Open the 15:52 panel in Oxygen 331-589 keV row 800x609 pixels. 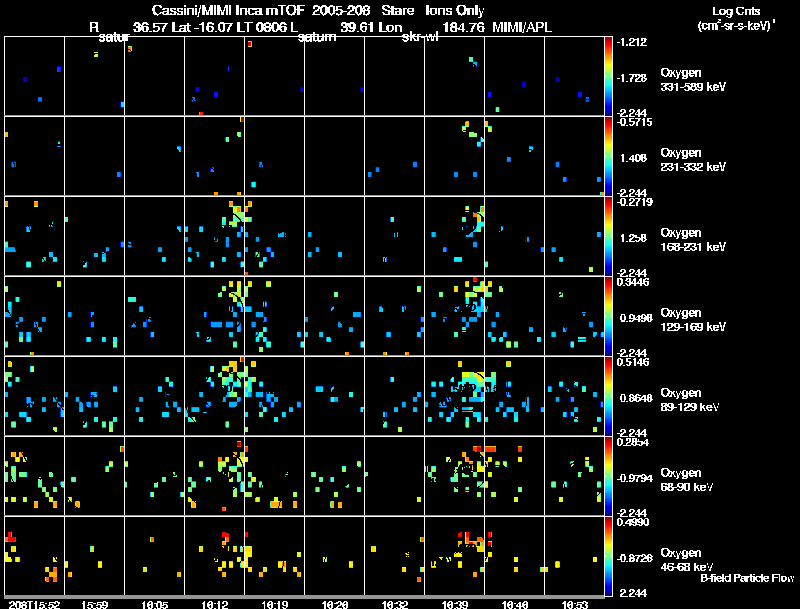coord(34,76)
